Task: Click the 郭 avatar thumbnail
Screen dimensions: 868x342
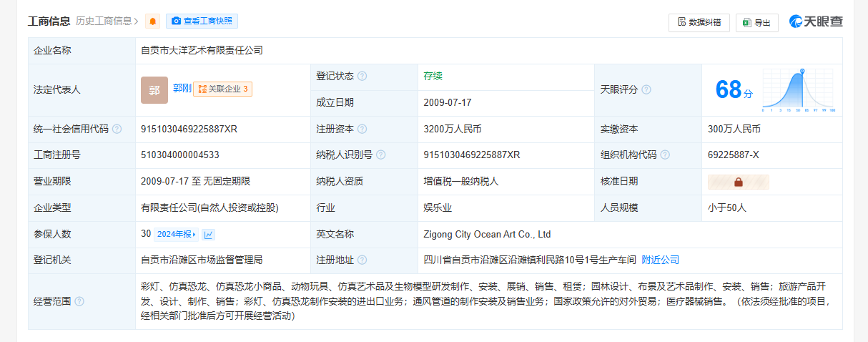Action: pyautogui.click(x=154, y=90)
